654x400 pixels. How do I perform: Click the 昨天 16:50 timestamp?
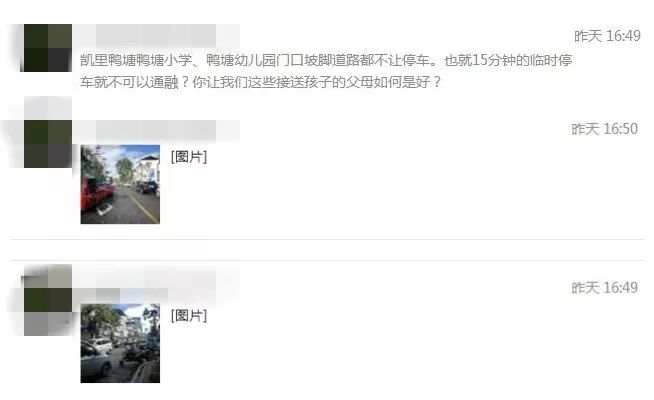point(604,129)
